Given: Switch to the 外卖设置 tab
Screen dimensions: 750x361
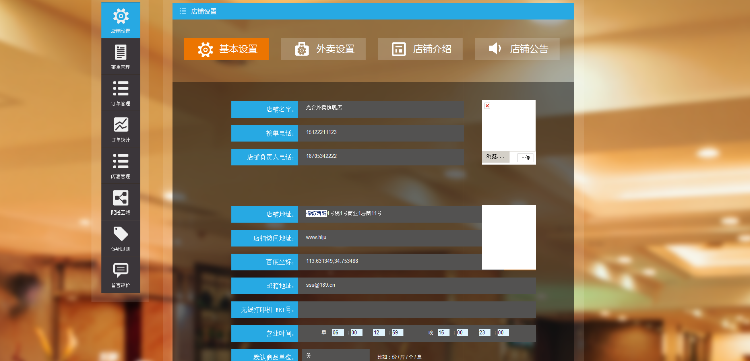Looking at the screenshot, I should (323, 49).
